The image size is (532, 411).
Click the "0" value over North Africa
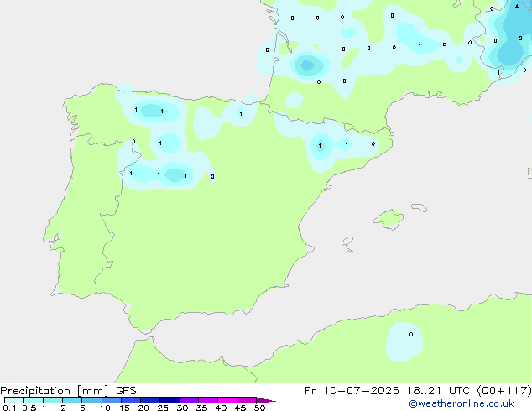[411, 335]
